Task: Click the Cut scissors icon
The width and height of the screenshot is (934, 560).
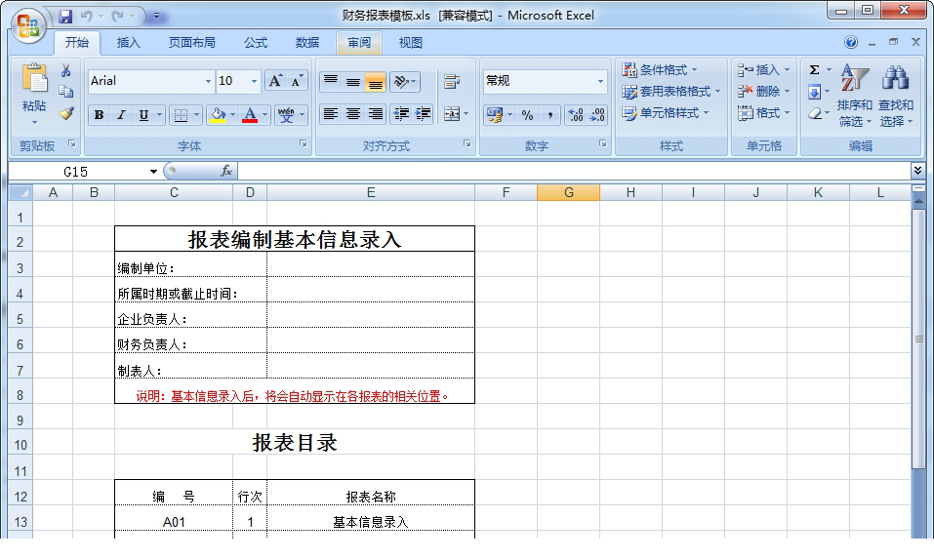Action: pos(66,71)
